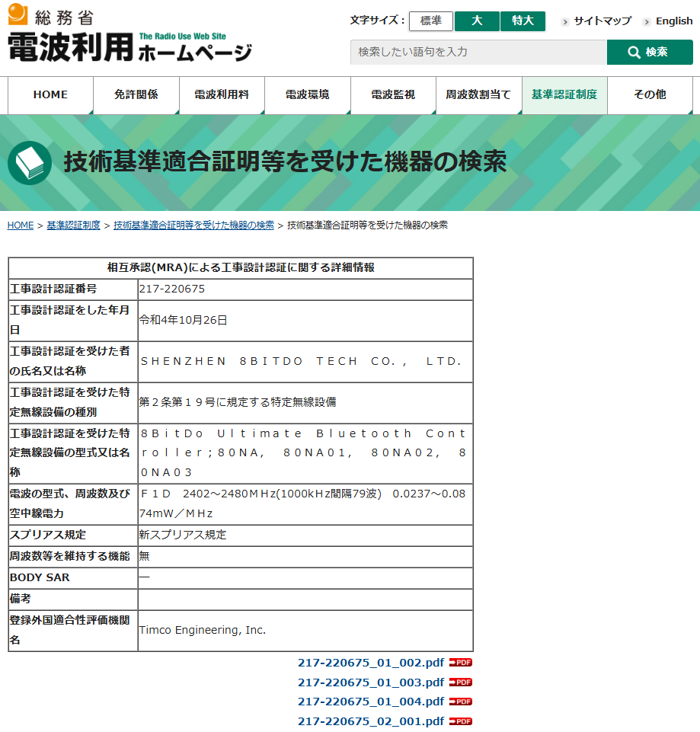Image resolution: width=700 pixels, height=732 pixels.
Task: Open the HOME navigation tab
Action: coord(50,94)
